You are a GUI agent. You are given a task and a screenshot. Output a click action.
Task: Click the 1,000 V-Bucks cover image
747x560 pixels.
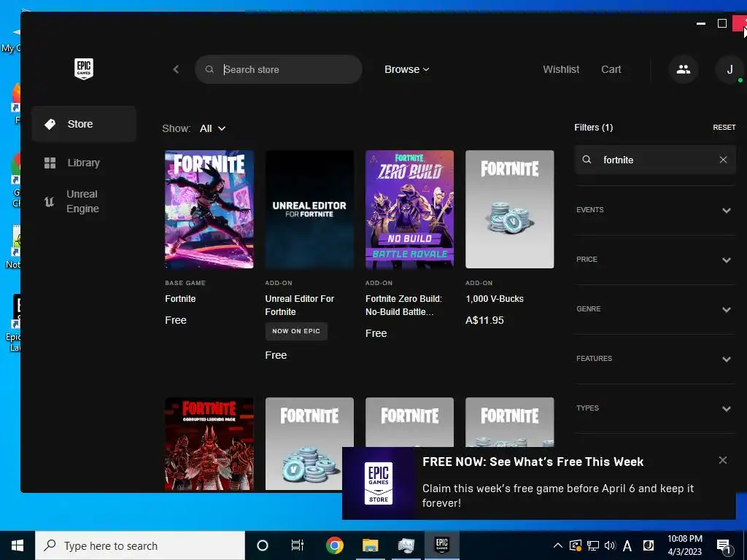(510, 209)
